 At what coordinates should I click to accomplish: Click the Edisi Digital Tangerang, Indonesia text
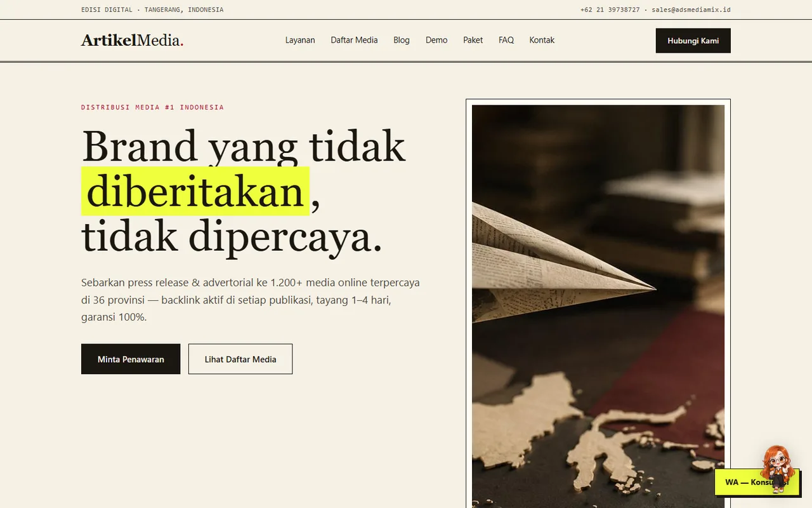click(152, 10)
